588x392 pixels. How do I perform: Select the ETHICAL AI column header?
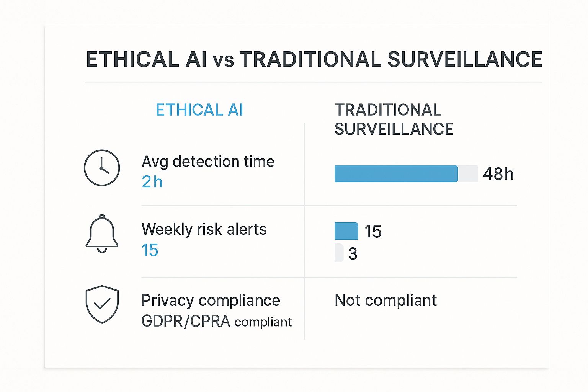199,110
